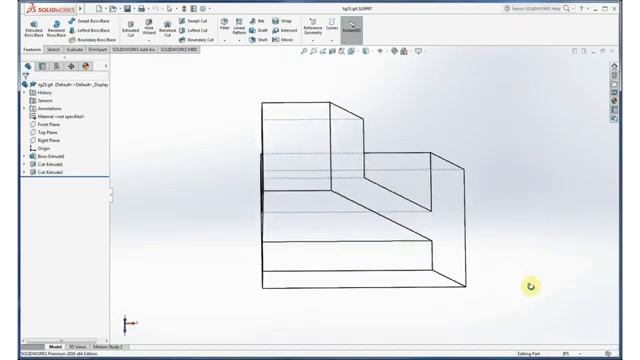
Task: Switch to the DimXpert tab
Action: (x=98, y=49)
